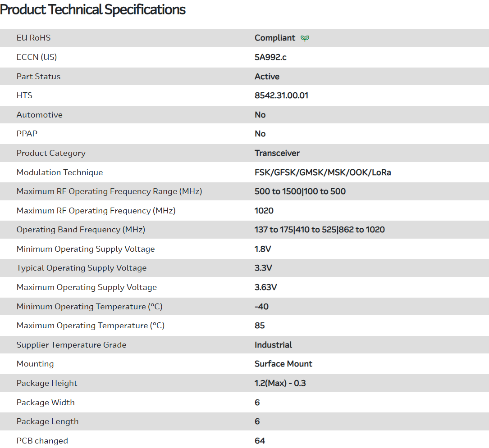
Task: Click the Operating Band Frequency value
Action: point(320,230)
